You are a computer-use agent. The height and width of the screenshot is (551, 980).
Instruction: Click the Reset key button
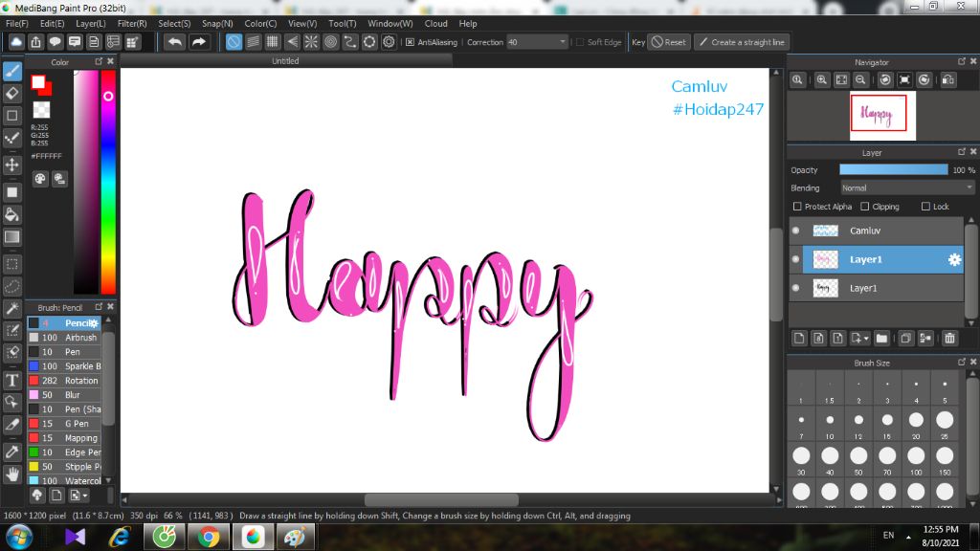click(x=669, y=42)
